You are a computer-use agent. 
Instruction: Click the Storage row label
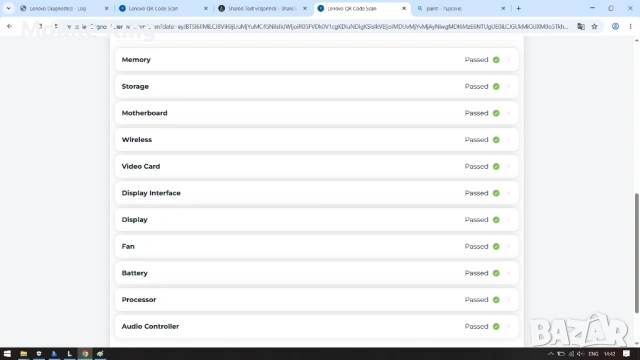click(x=135, y=87)
